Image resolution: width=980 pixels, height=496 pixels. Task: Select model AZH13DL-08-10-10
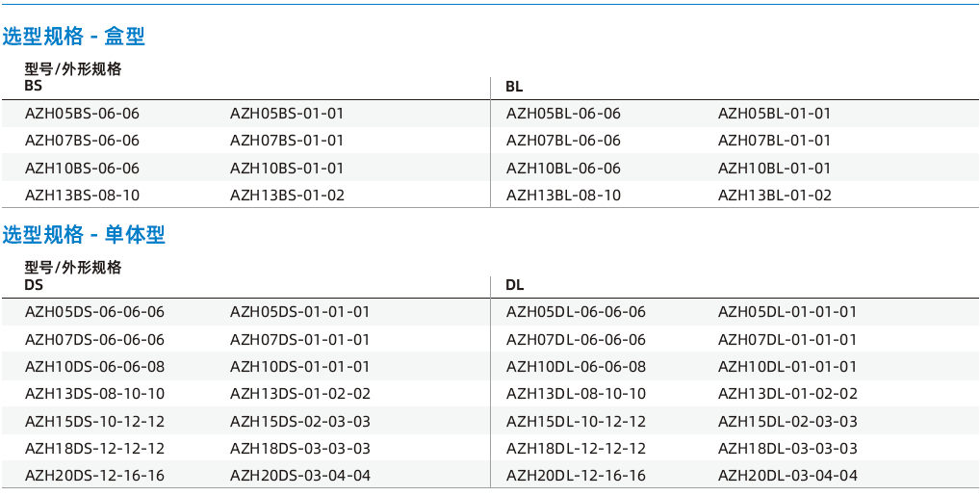pos(576,394)
